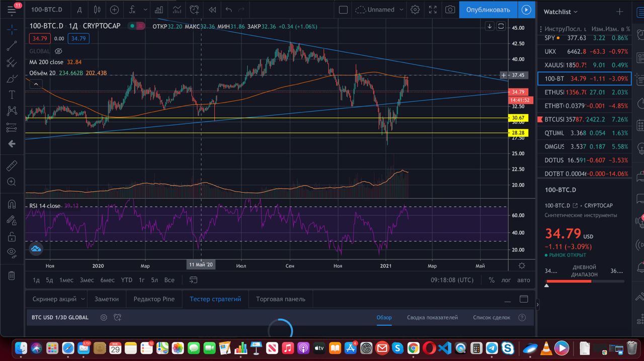Select the SPY row in the watchlist
The width and height of the screenshot is (644, 361).
point(584,38)
